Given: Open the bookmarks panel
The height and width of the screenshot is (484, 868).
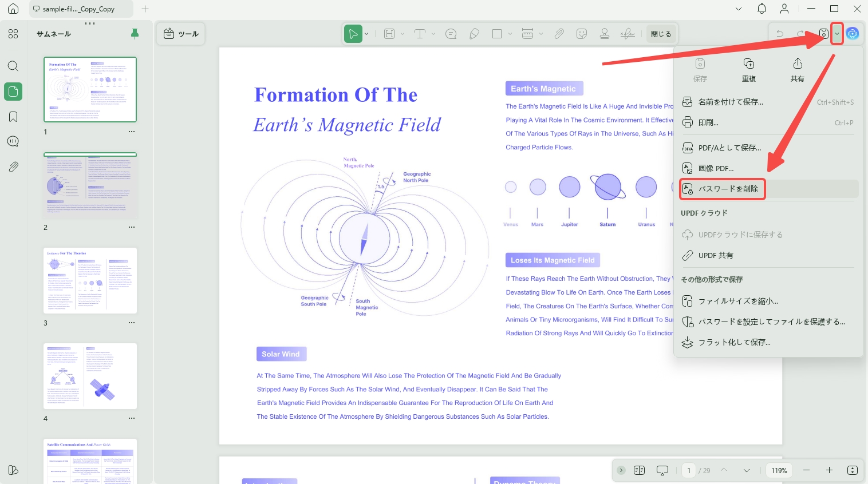Looking at the screenshot, I should click(x=13, y=117).
